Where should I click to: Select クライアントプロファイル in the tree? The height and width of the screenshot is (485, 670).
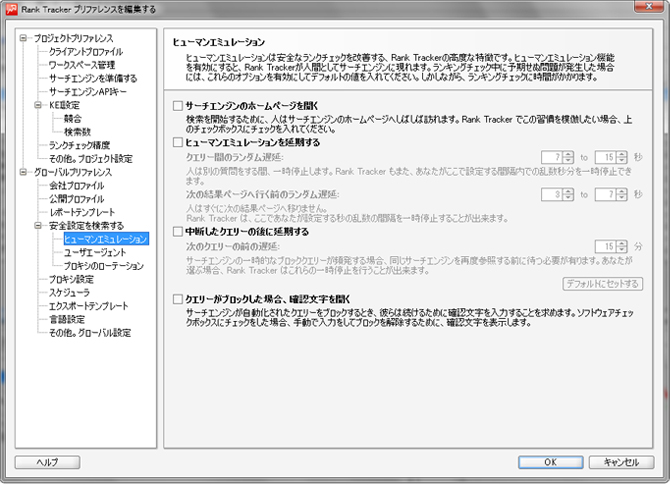tap(86, 52)
